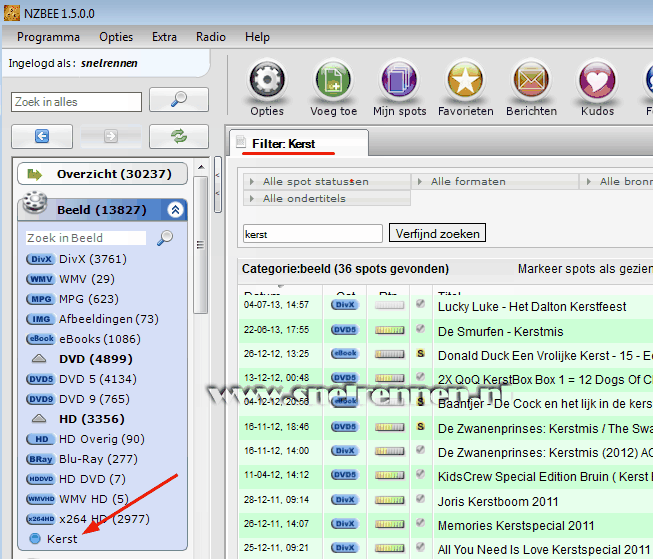Select eBooks (1086) category
653x559 pixels.
[83, 339]
